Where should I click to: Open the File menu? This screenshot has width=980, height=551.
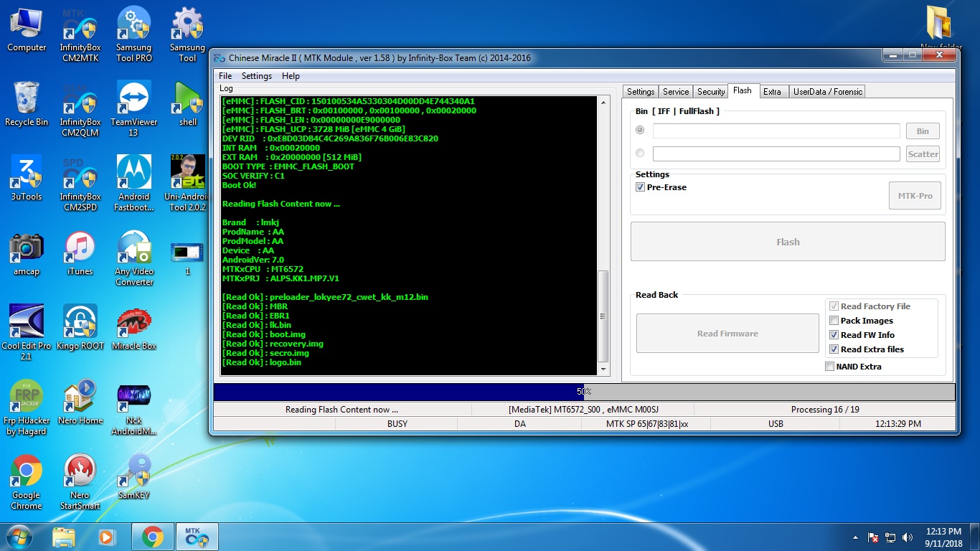[225, 76]
